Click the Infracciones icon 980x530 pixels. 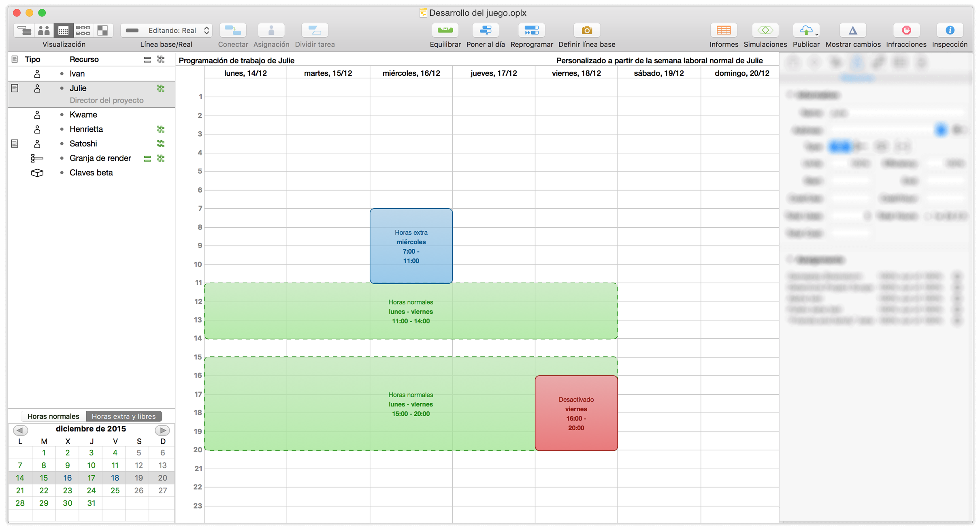coord(906,30)
